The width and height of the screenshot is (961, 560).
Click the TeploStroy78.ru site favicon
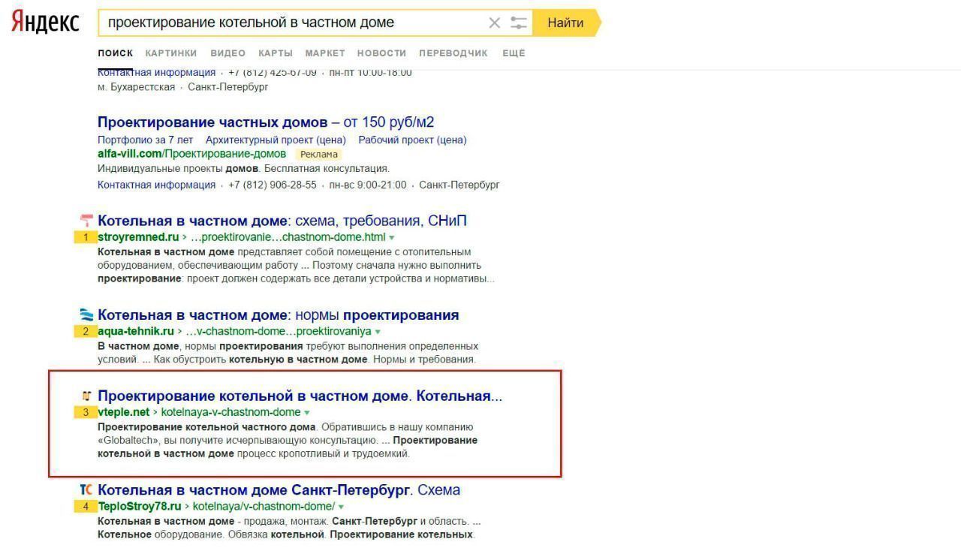pyautogui.click(x=86, y=489)
